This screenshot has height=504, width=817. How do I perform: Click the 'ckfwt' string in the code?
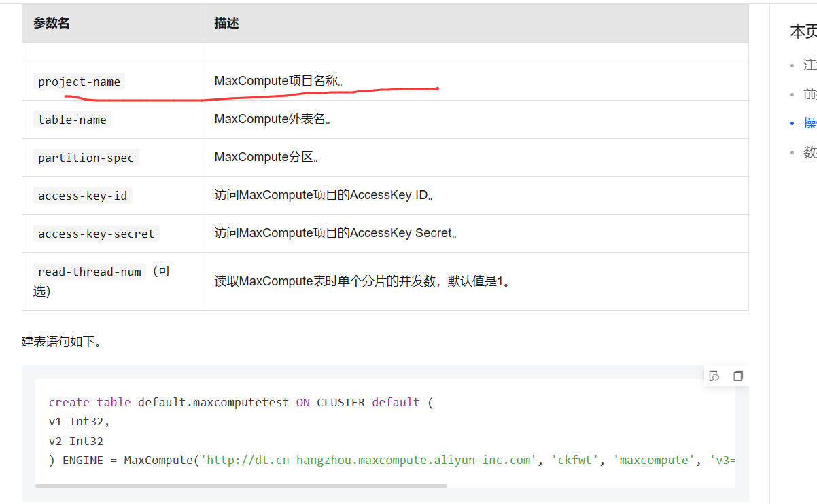pyautogui.click(x=575, y=460)
